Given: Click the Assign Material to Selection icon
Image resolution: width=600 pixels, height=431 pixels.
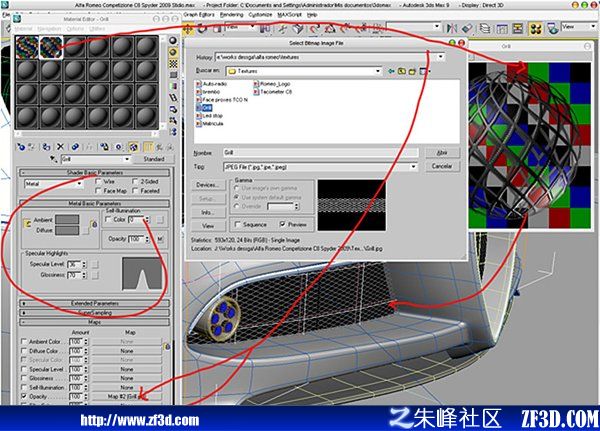Looking at the screenshot, I should (x=46, y=147).
